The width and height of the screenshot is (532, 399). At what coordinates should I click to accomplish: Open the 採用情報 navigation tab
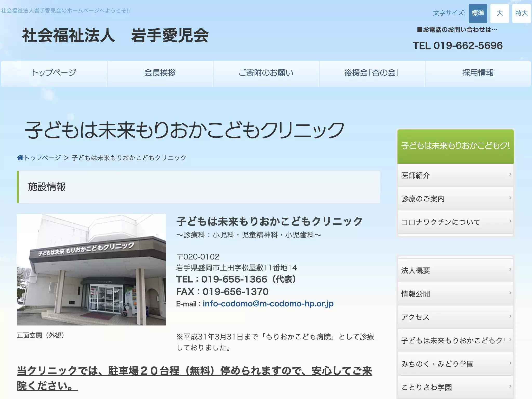[x=478, y=74]
